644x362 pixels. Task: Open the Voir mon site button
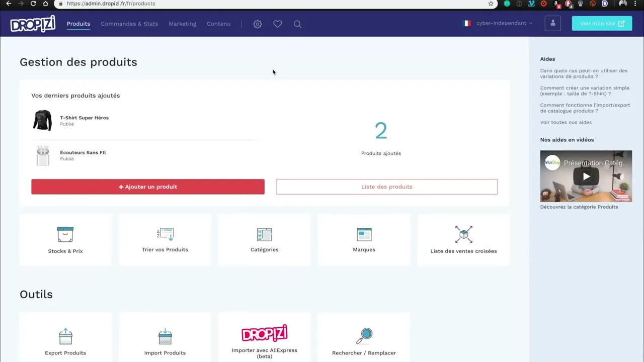click(x=602, y=23)
